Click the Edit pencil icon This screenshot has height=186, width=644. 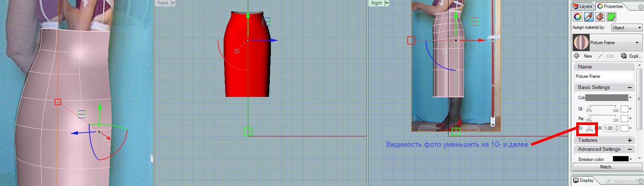tap(600, 56)
